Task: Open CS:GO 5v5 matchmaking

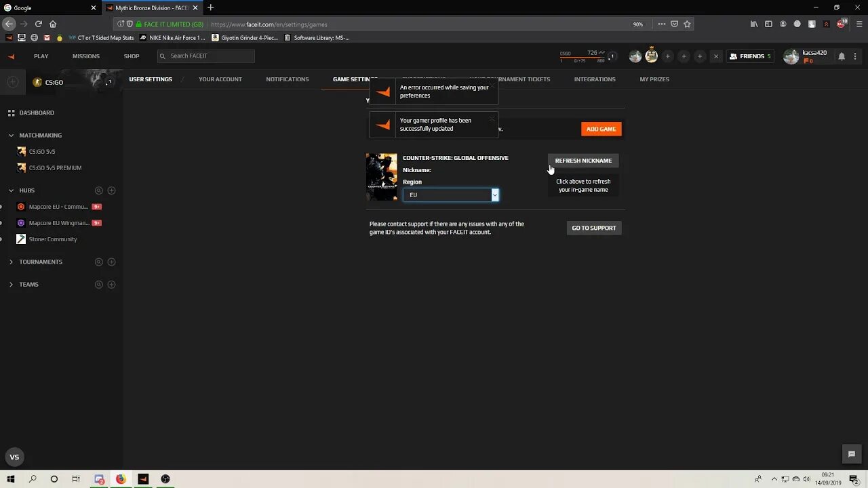Action: click(42, 152)
